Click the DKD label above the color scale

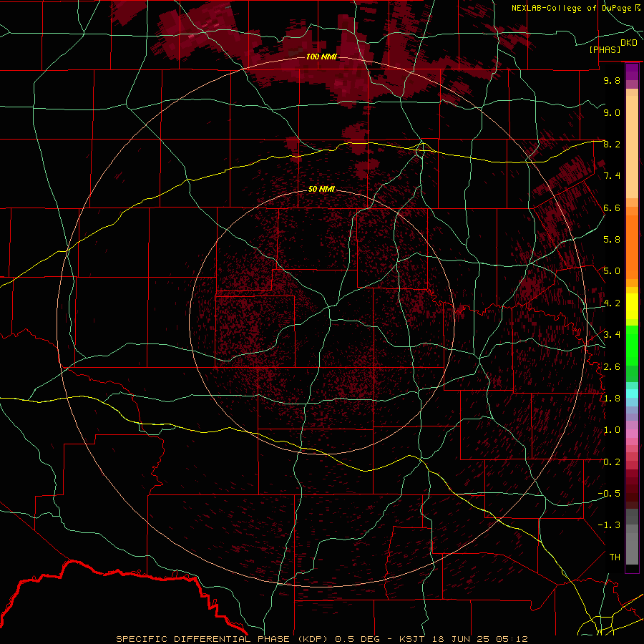[629, 43]
